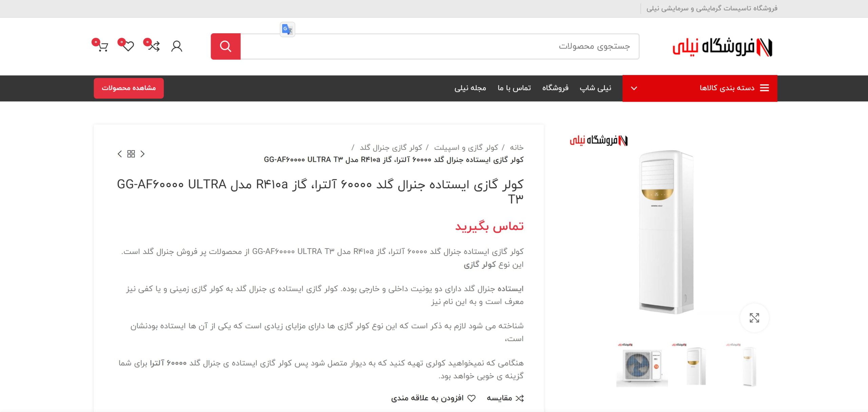Viewport: 868px width, 412px height.
Task: Focus the جستجوی محصولات search field
Action: point(440,46)
